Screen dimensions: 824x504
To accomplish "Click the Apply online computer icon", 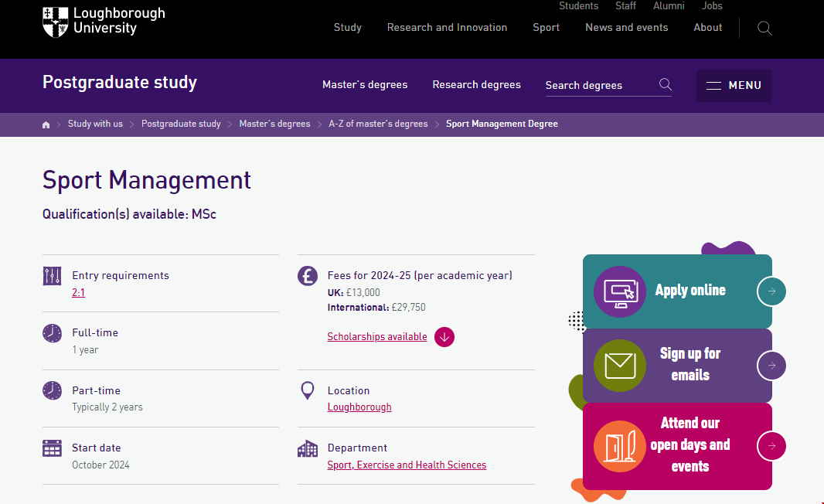I will click(x=620, y=291).
